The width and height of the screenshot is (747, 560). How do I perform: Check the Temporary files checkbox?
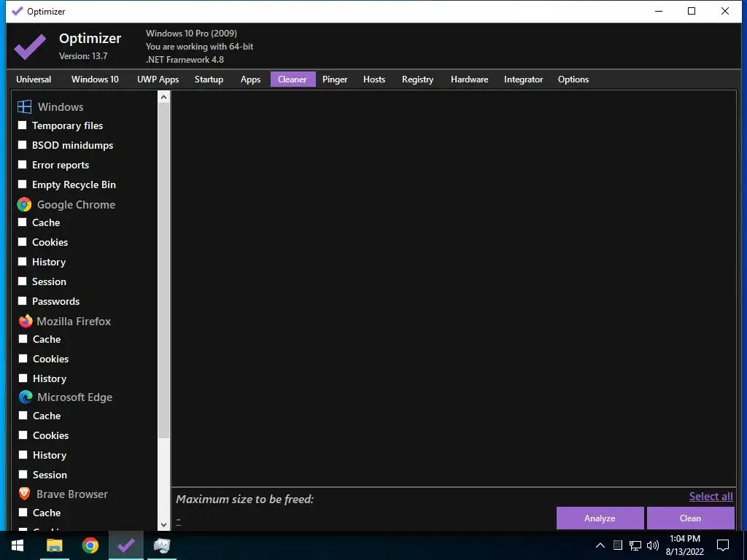(23, 125)
